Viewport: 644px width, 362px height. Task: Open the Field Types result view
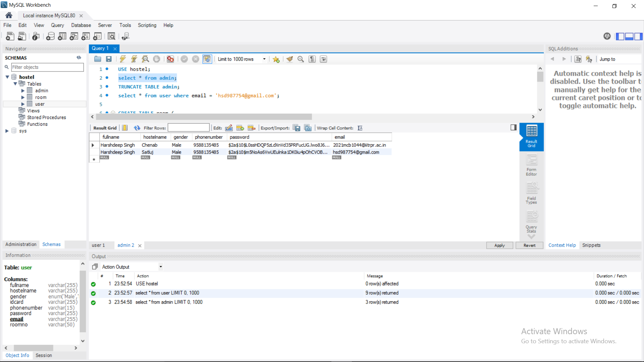click(x=531, y=193)
